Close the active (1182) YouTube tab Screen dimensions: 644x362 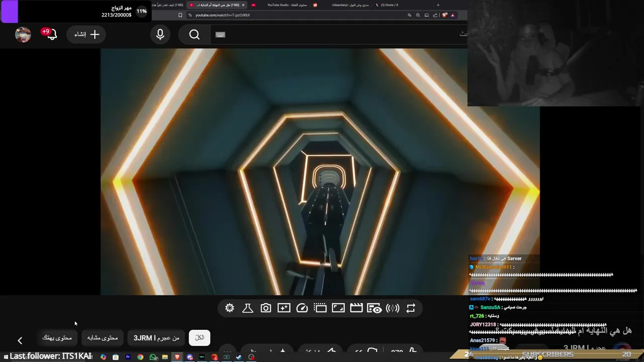[243, 5]
